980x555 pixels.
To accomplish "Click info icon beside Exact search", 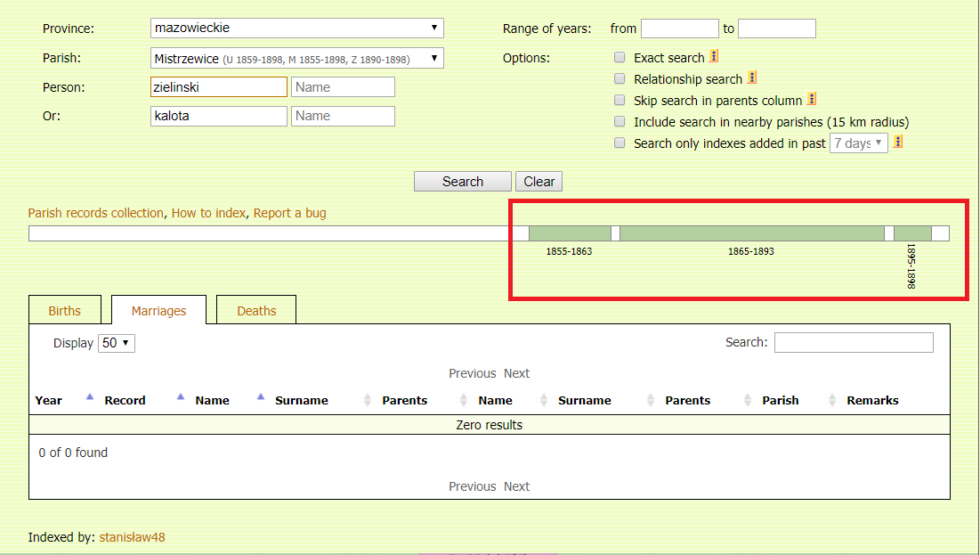I will tap(714, 57).
